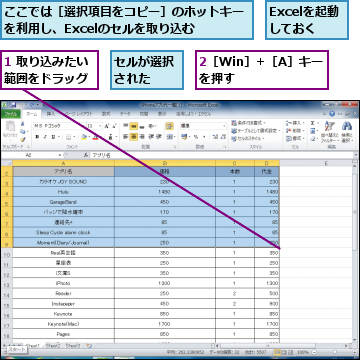360x360 pixels.
Task: Open the green File tab
Action: [11, 114]
